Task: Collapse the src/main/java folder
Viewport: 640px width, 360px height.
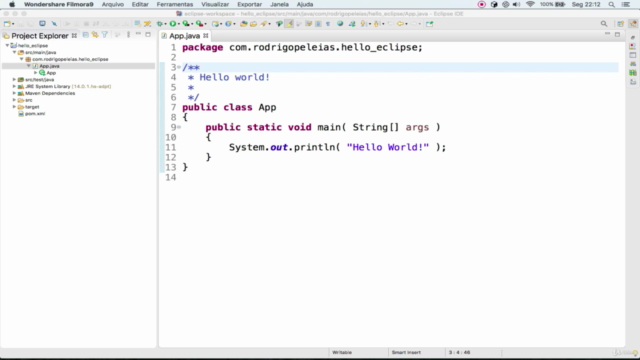Action: [14, 52]
